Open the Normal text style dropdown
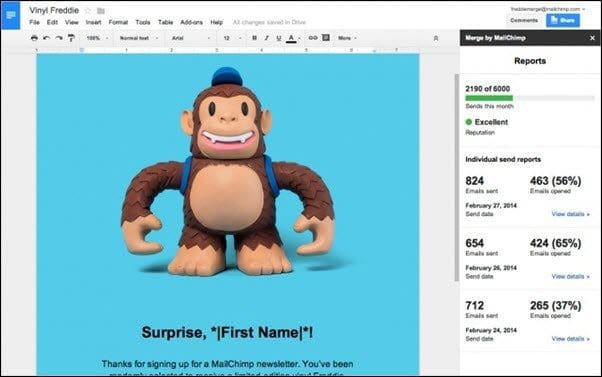Viewport: 602px width, 377px height. point(139,38)
